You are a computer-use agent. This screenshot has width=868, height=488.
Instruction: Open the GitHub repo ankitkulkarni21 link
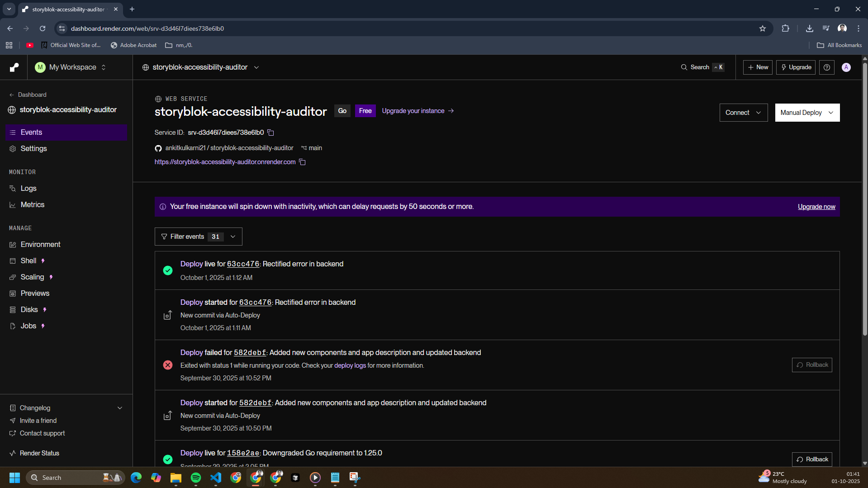(x=229, y=148)
